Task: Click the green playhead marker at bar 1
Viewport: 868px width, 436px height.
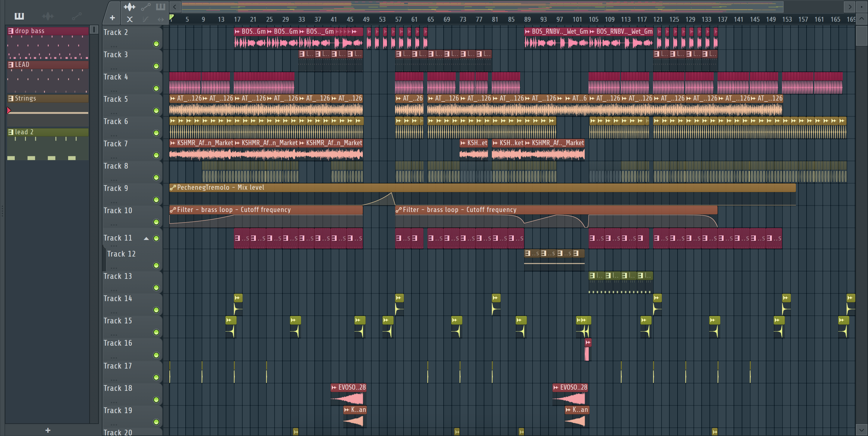Action: point(171,17)
